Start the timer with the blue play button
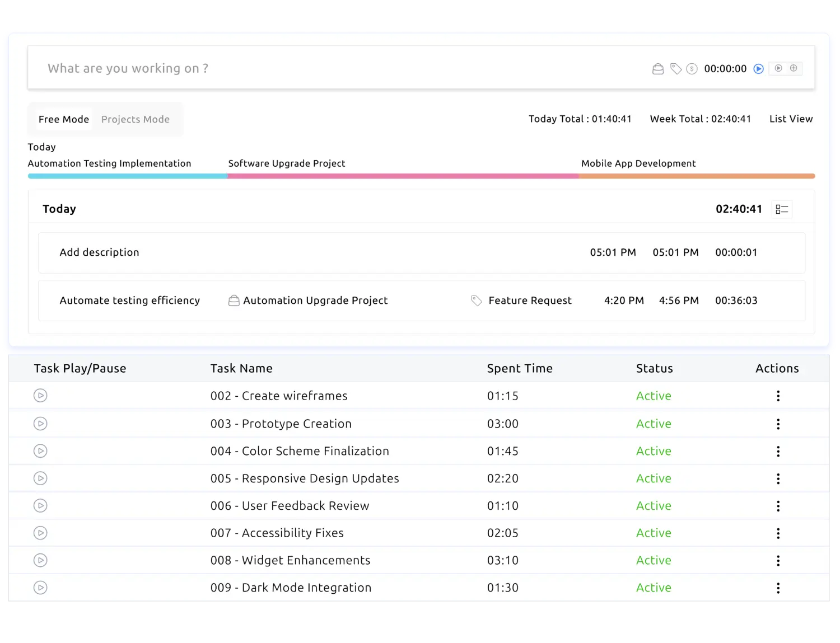 (x=759, y=68)
